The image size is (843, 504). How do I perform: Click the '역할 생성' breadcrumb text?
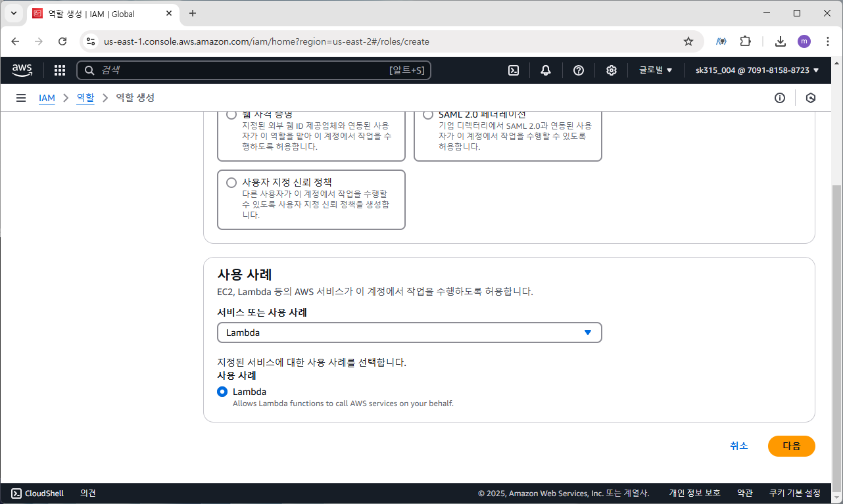(135, 98)
